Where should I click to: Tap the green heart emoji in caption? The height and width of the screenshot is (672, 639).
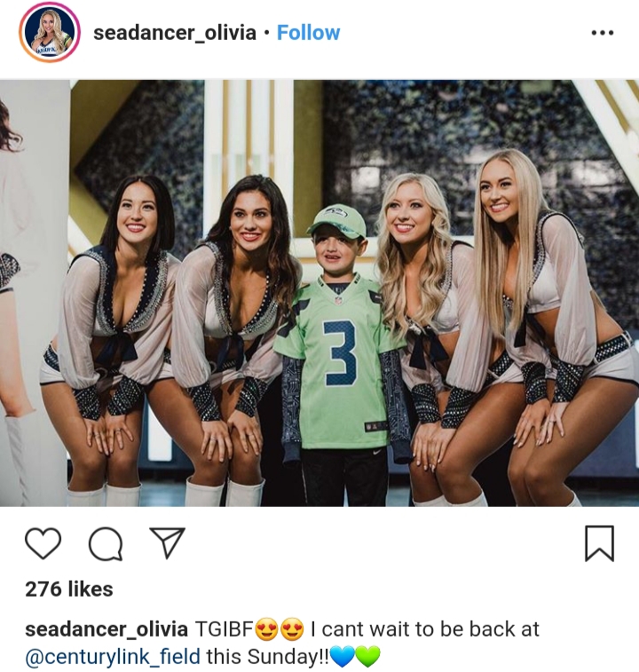367,657
